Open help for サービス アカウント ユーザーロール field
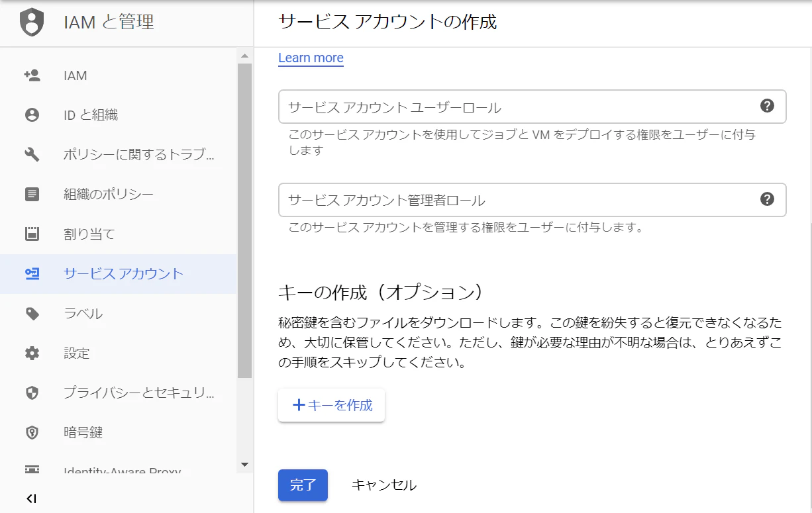The image size is (812, 513). [x=767, y=106]
